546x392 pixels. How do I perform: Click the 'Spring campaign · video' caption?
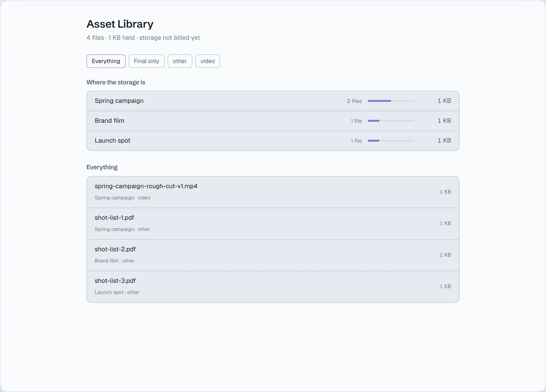(x=122, y=198)
